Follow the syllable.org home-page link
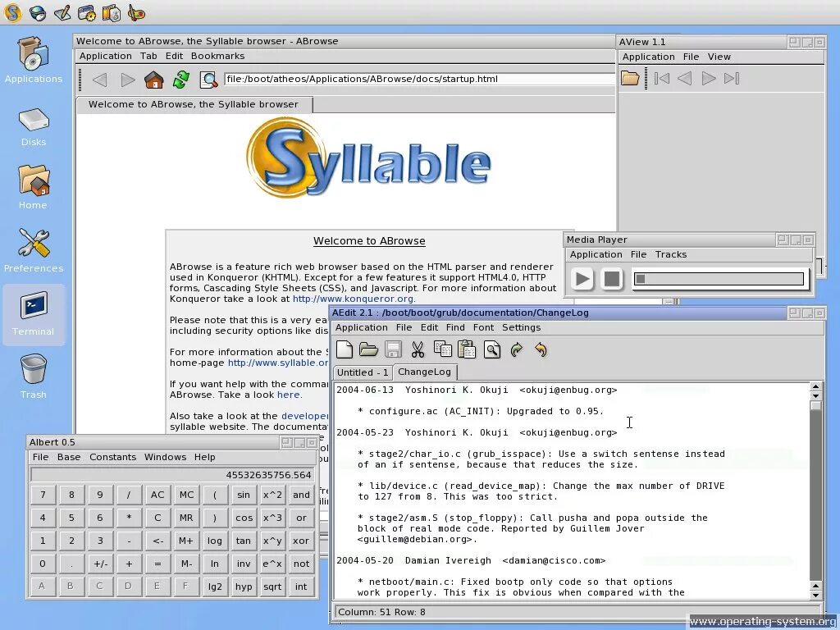 coord(279,363)
